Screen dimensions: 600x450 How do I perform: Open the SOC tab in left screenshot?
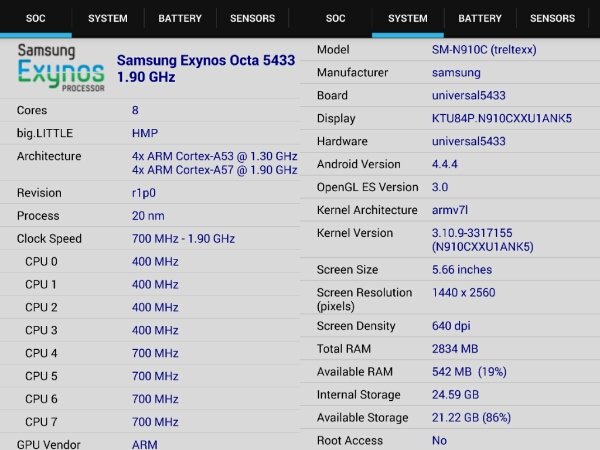click(x=36, y=18)
